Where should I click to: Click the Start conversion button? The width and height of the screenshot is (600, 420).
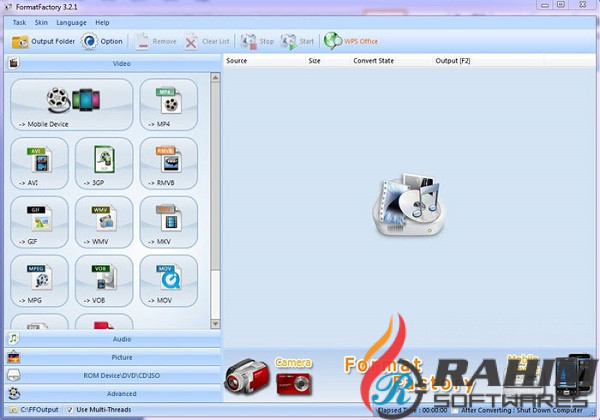(x=297, y=41)
